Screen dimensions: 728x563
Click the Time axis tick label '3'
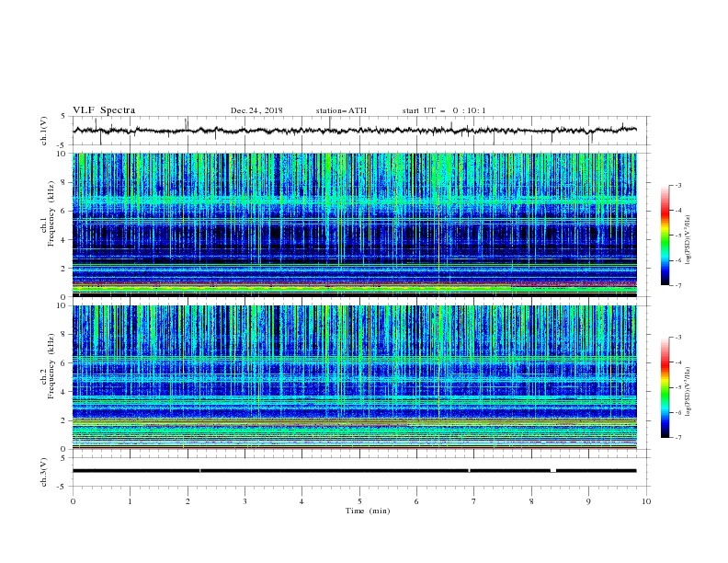tap(245, 501)
